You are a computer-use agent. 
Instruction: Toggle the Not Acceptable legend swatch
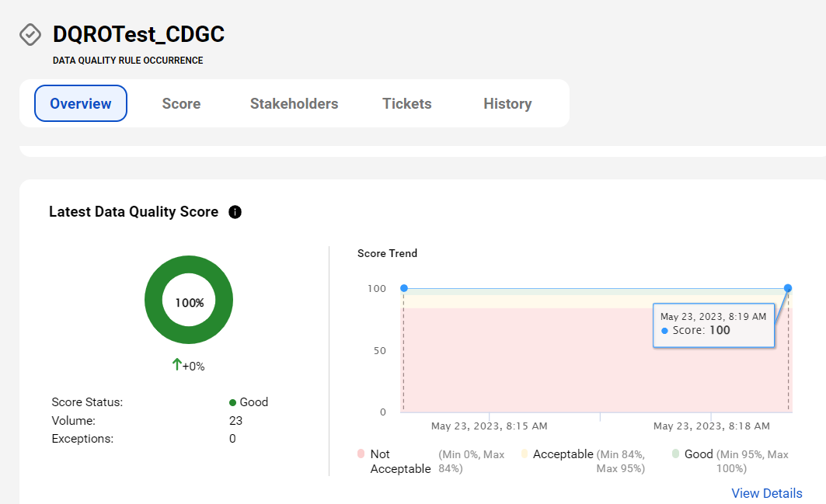pyautogui.click(x=361, y=454)
